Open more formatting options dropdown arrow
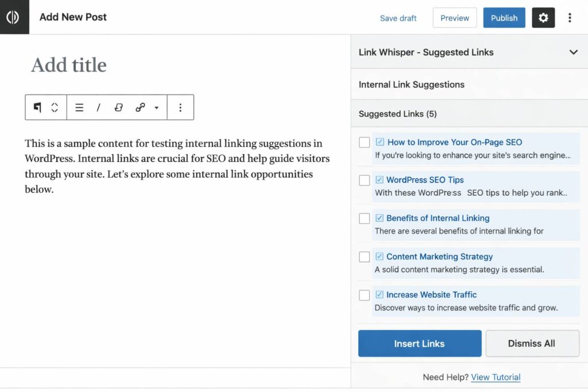This screenshot has height=392, width=588. point(156,107)
